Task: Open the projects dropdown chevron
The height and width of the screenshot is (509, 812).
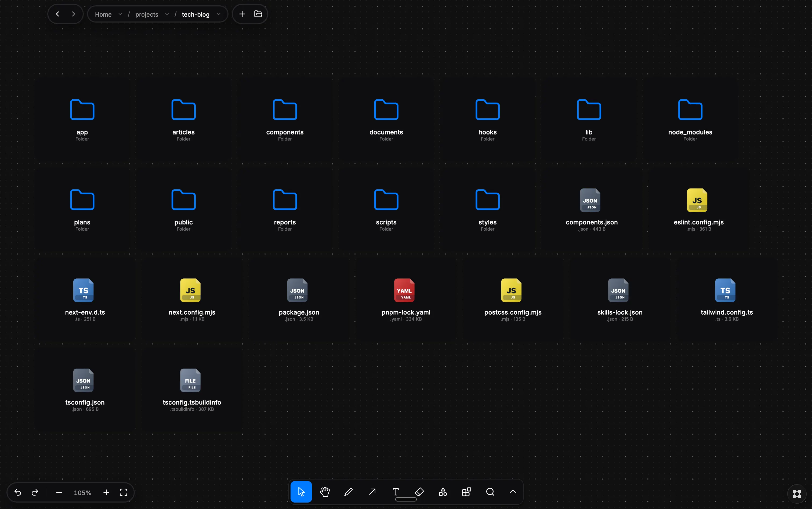Action: coord(167,14)
